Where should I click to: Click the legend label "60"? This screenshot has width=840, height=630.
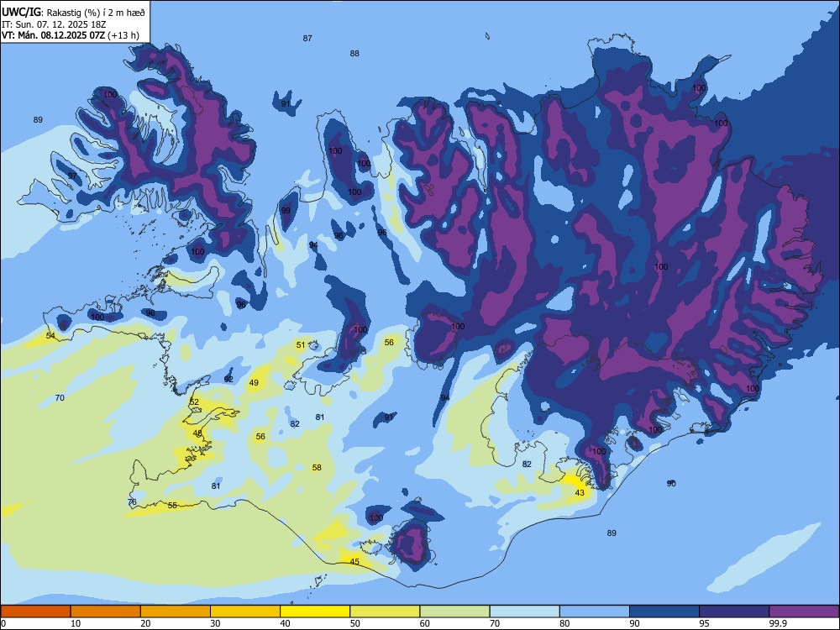(425, 623)
